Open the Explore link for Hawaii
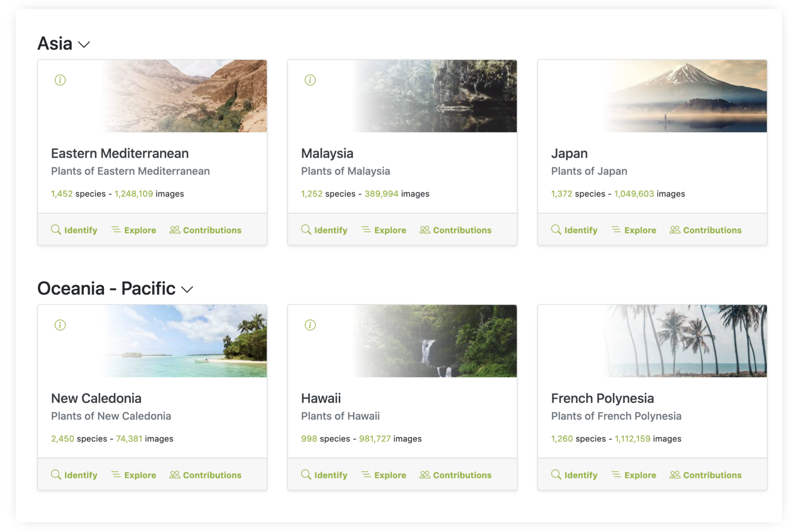Image resolution: width=798 pixels, height=532 pixels. click(384, 475)
